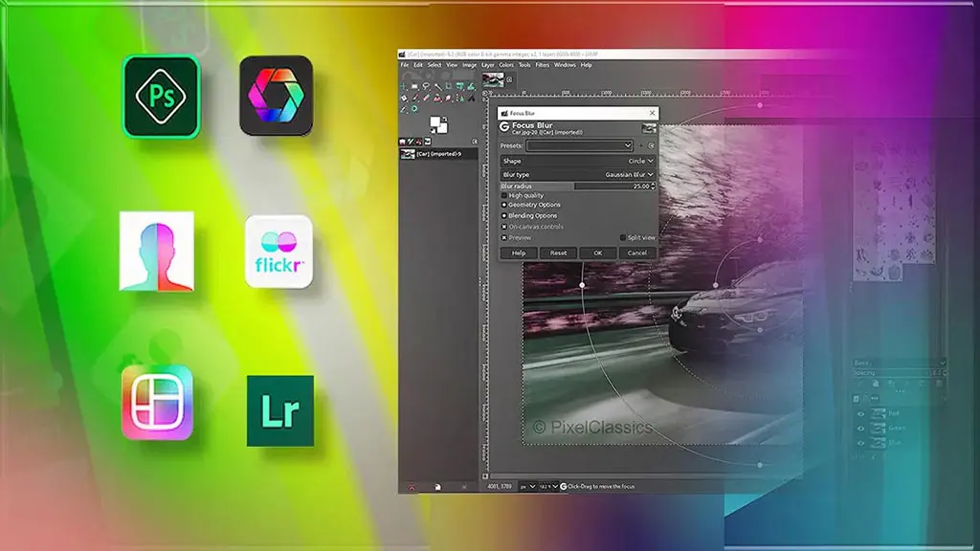Open the zoom percentage dropdown in status bar
This screenshot has width=980, height=551.
[548, 487]
